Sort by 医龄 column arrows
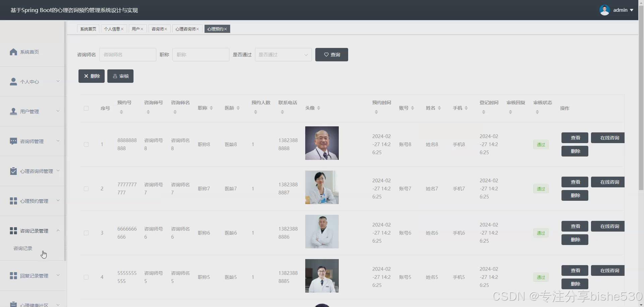The height and width of the screenshot is (307, 644). [x=238, y=108]
